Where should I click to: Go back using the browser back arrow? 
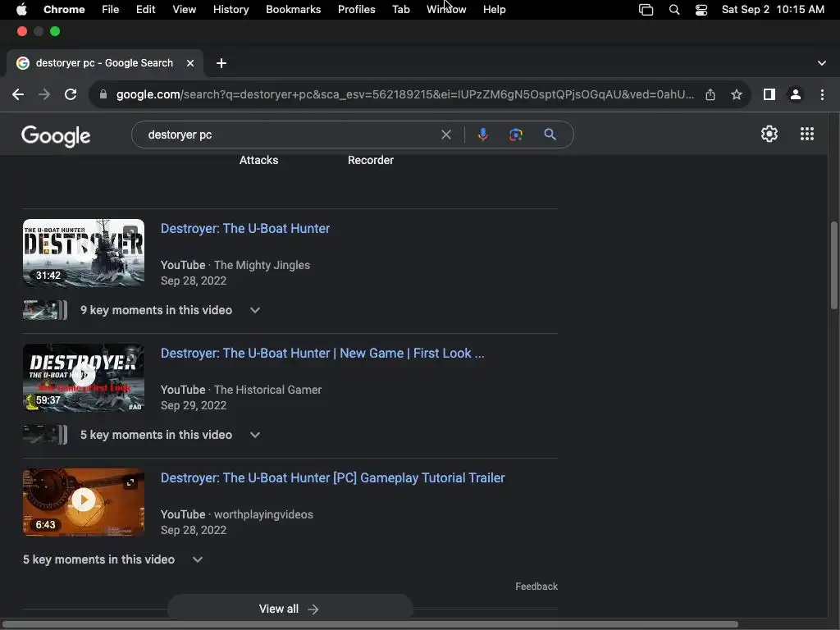18,95
